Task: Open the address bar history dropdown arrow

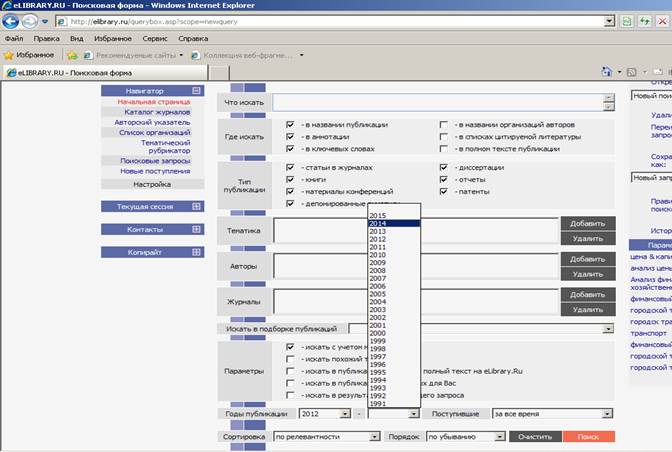Action: pos(609,21)
